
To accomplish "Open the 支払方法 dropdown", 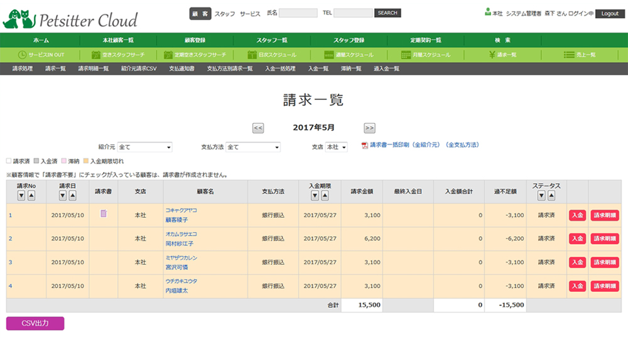I will click(x=252, y=147).
